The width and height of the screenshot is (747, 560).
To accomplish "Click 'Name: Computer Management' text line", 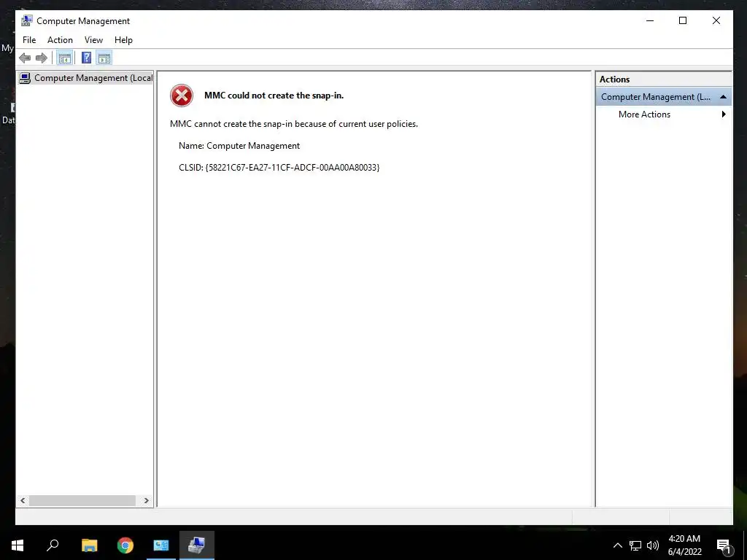I will click(x=239, y=146).
